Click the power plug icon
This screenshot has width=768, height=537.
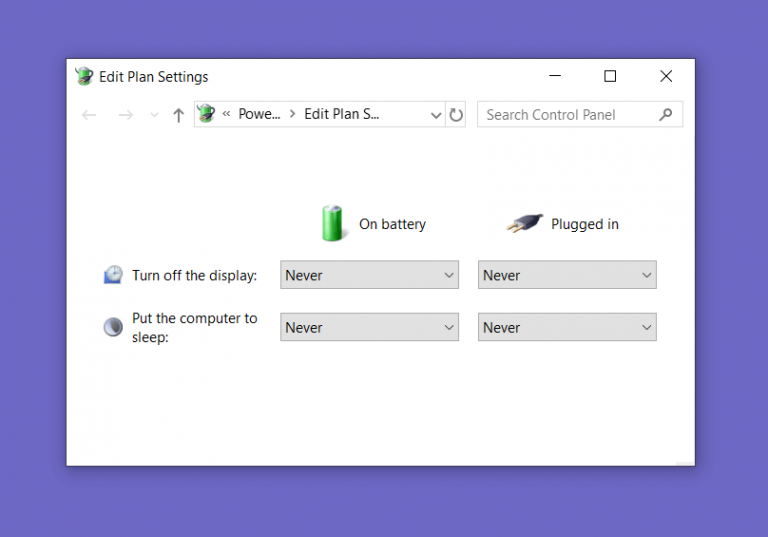(525, 223)
